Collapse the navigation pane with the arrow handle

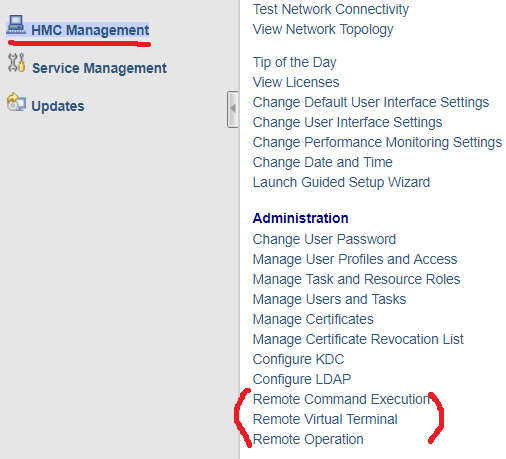(233, 109)
